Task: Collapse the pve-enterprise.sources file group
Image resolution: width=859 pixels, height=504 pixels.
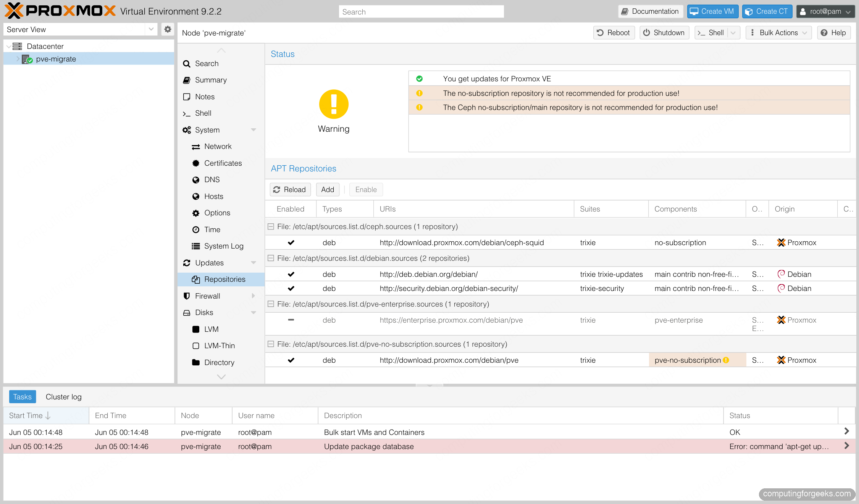Action: click(x=271, y=304)
